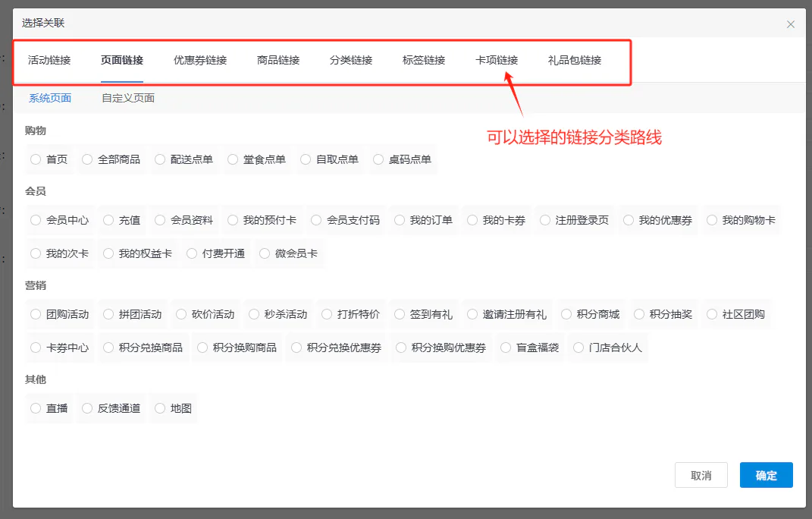Choose the 付费开通 radio option
This screenshot has height=519, width=812.
click(192, 253)
